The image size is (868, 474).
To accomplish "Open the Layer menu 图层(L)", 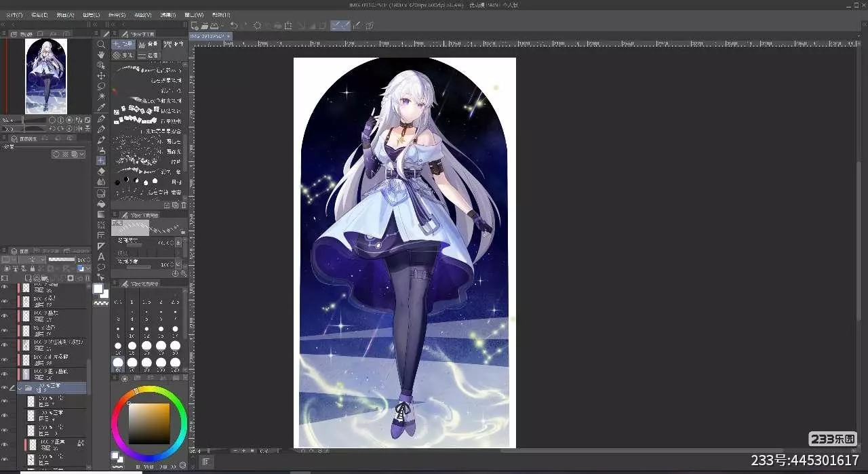I will tap(92, 14).
